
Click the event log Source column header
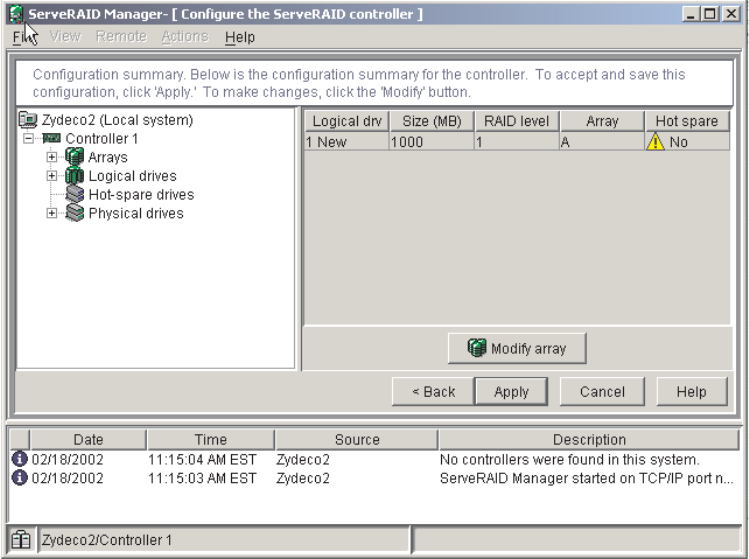(357, 440)
